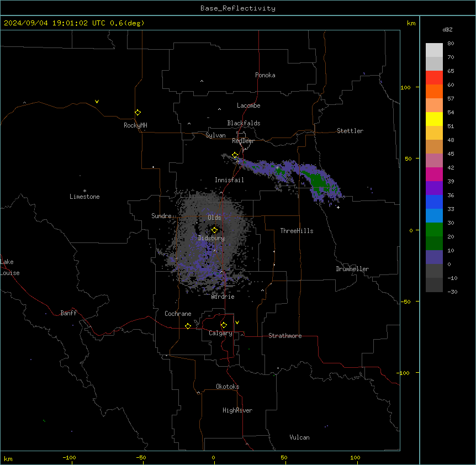
Task: Click the Strathmore label
Action: coord(285,336)
